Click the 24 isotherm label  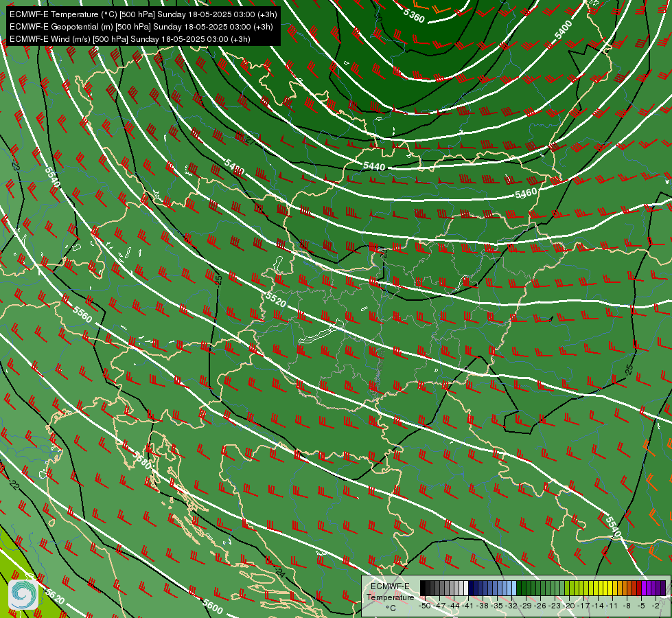[x=280, y=572]
